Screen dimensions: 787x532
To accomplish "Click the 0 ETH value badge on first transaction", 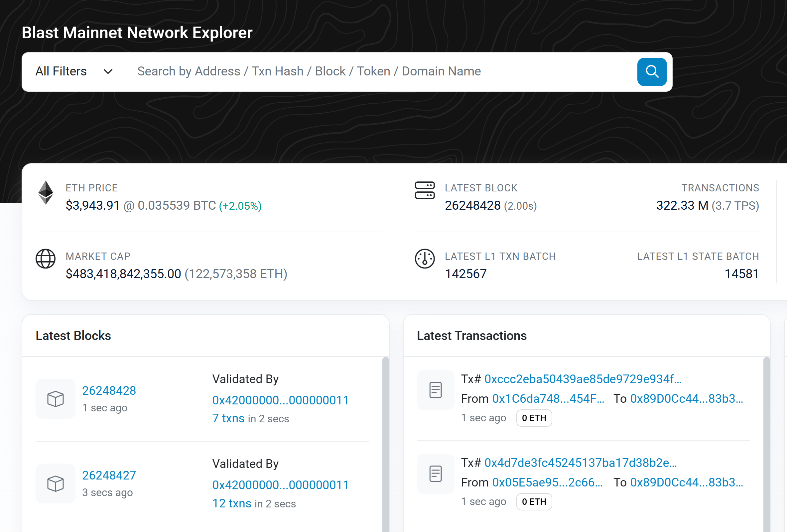I will (534, 418).
